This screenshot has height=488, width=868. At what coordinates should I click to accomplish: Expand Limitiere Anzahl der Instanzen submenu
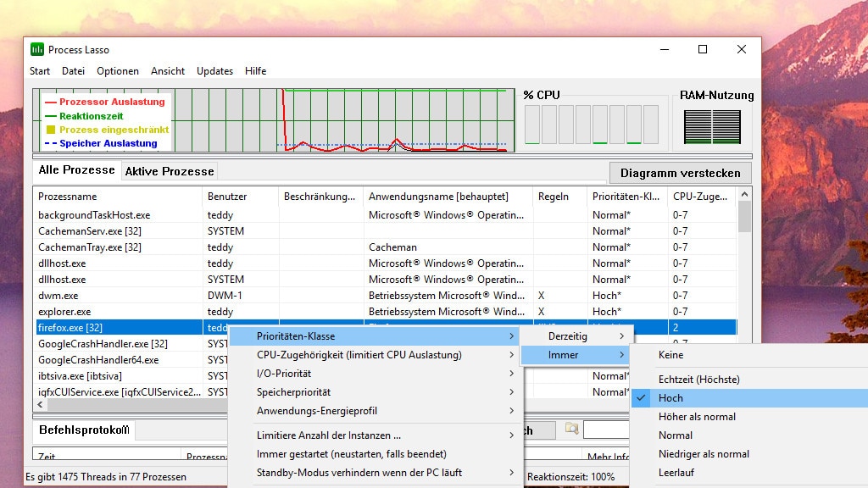376,435
